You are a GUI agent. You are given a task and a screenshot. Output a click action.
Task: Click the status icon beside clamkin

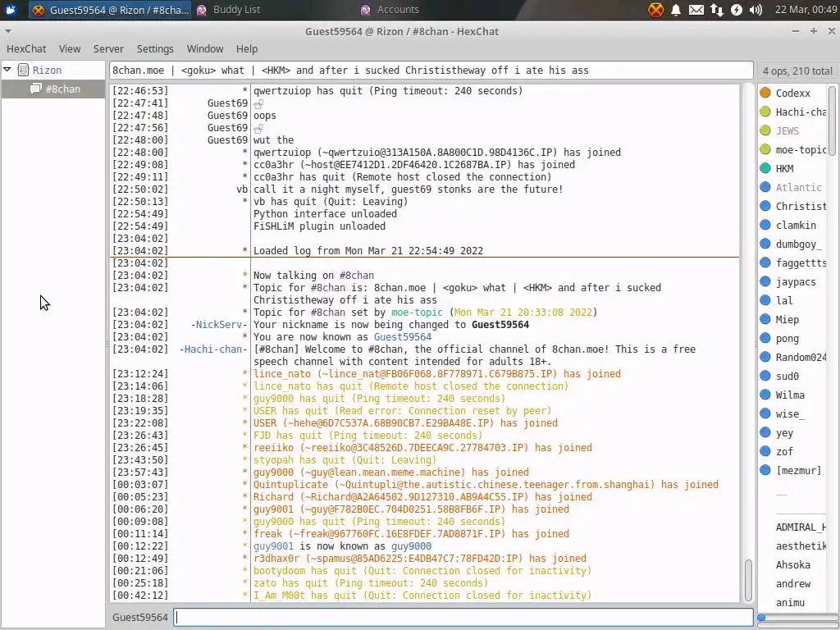(x=765, y=225)
